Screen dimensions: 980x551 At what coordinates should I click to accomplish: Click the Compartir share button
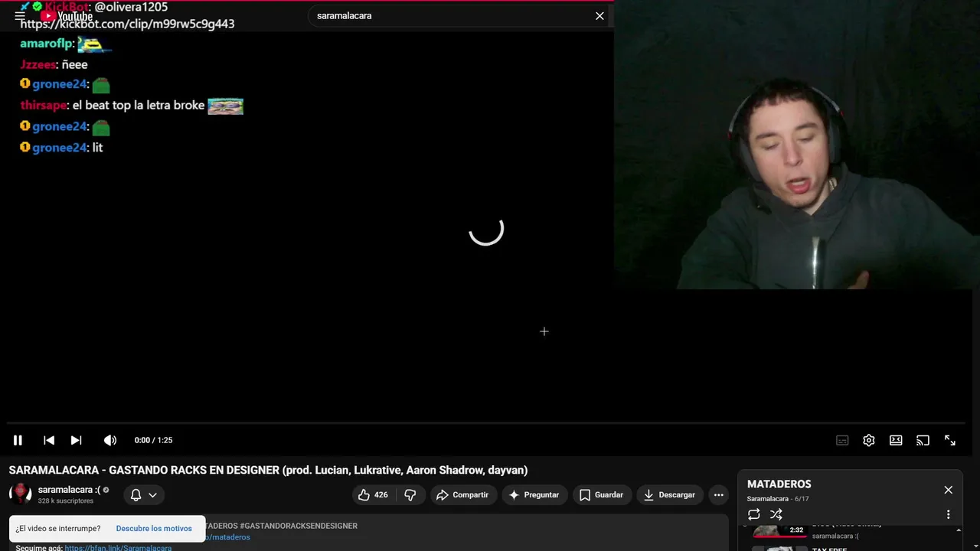pyautogui.click(x=462, y=495)
